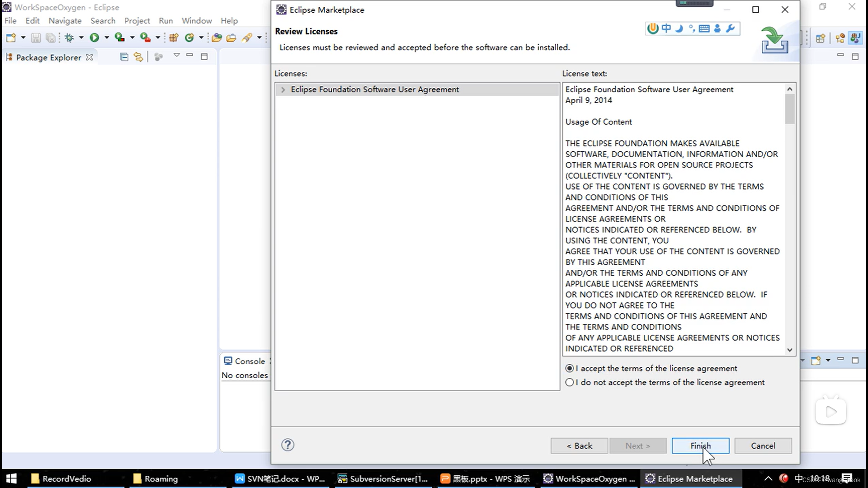Click the Coverage run icon

coord(119,38)
